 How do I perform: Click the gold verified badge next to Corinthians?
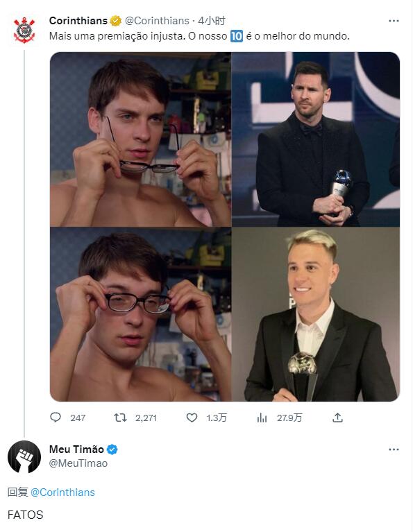(115, 21)
